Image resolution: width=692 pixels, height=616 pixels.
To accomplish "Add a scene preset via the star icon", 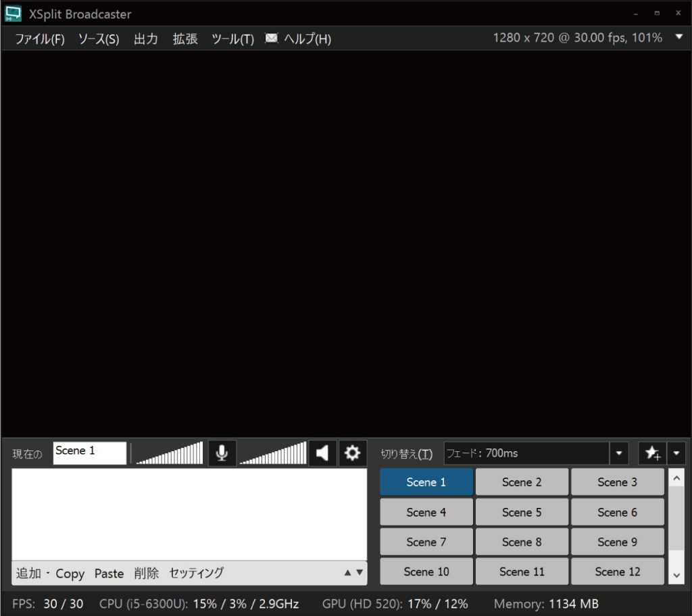I will pos(652,453).
